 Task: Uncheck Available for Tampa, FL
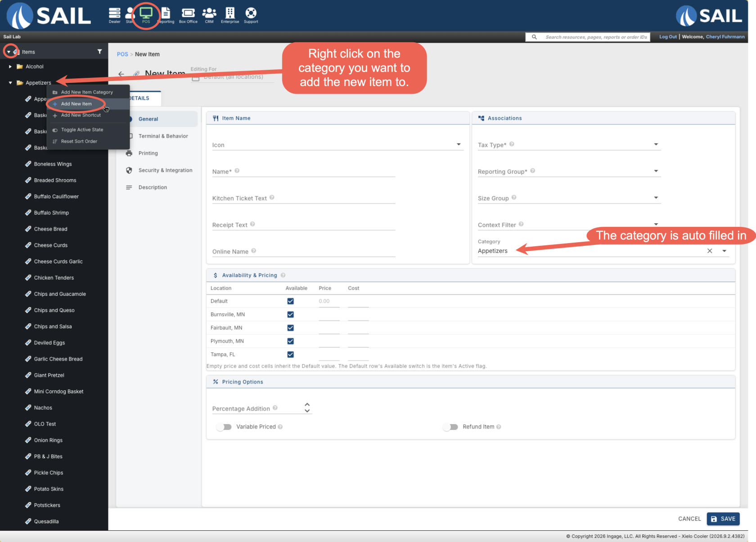(290, 355)
